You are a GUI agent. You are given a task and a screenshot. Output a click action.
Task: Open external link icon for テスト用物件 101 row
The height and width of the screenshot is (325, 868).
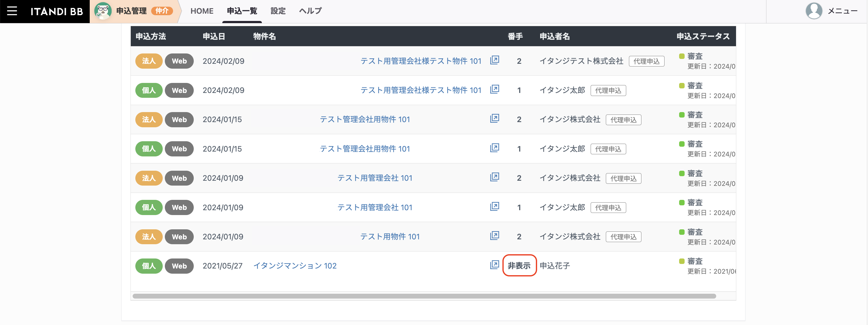[494, 236]
